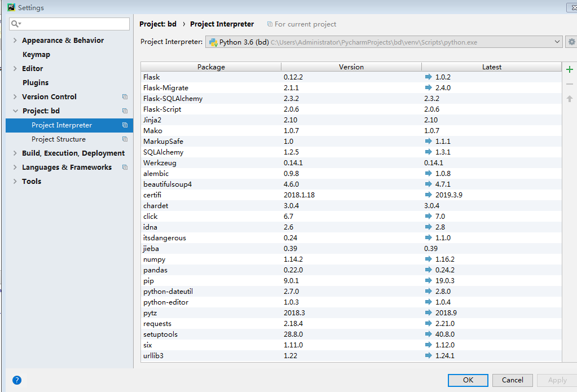Image resolution: width=577 pixels, height=392 pixels.
Task: Select the python-dateutil package row
Action: click(351, 291)
